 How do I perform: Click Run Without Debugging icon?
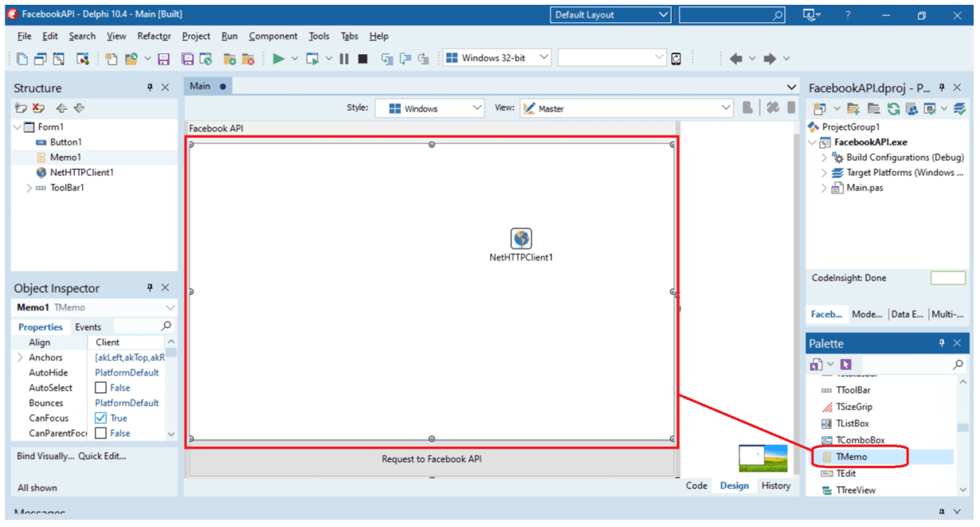(312, 58)
